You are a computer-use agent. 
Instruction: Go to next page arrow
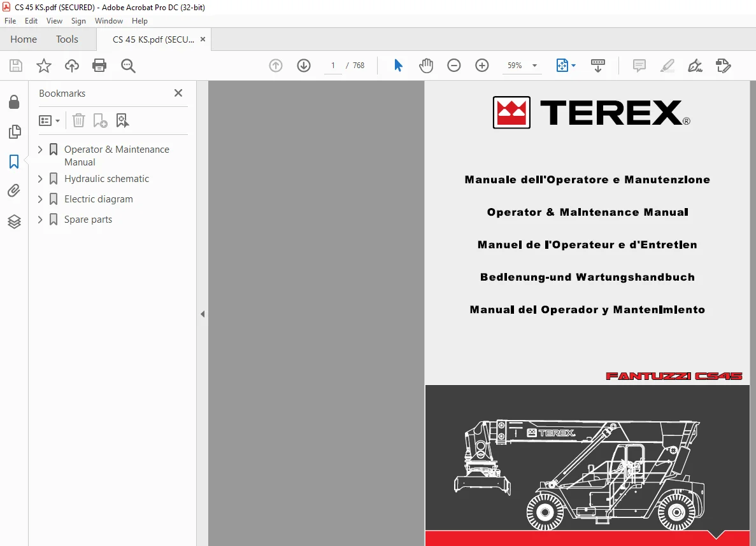coord(304,66)
